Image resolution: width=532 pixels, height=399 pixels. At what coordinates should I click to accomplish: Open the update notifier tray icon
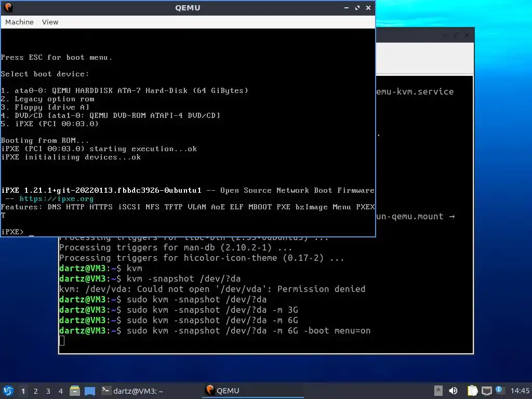coord(499,390)
